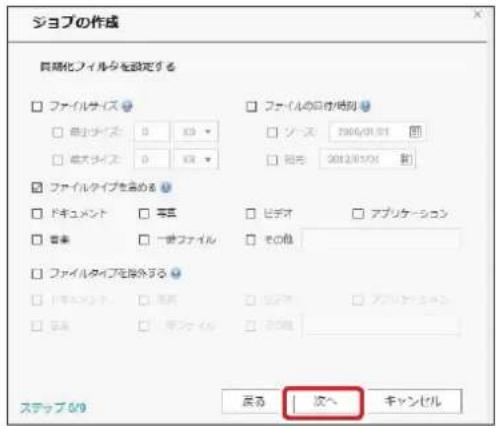
Task: Open help icon next to ファイルサイズ
Action: 127,107
